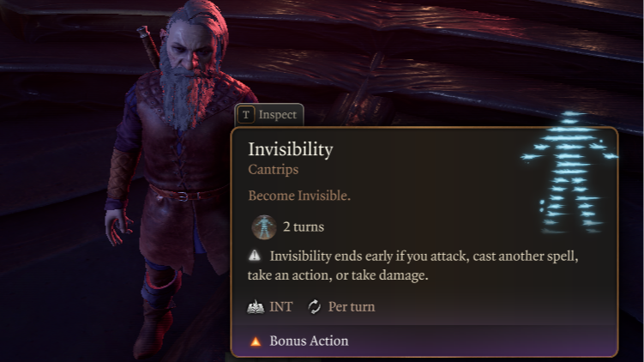
Task: Click the invisibility ends early warning text
Action: click(412, 266)
